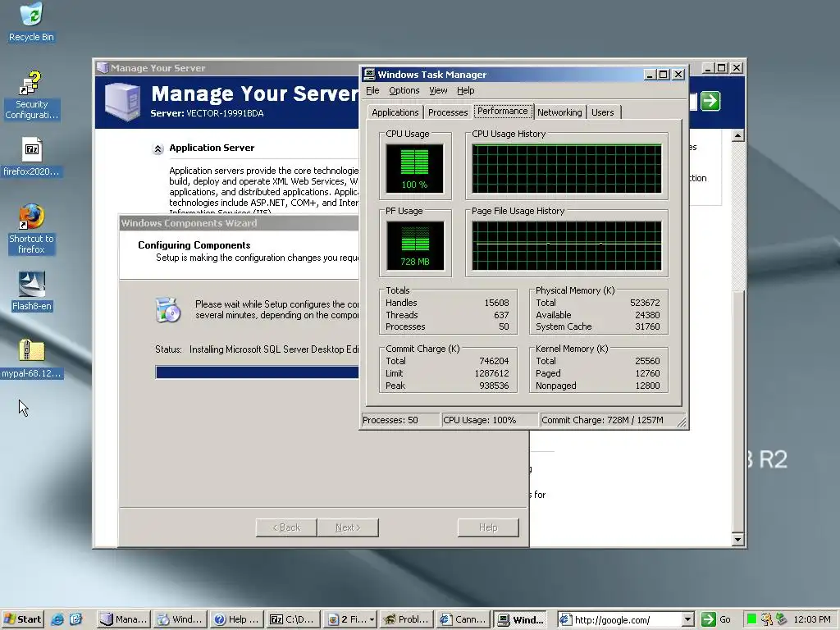Switch to the Probl... taskbar button
Screen dimensions: 840x630
click(x=405, y=619)
